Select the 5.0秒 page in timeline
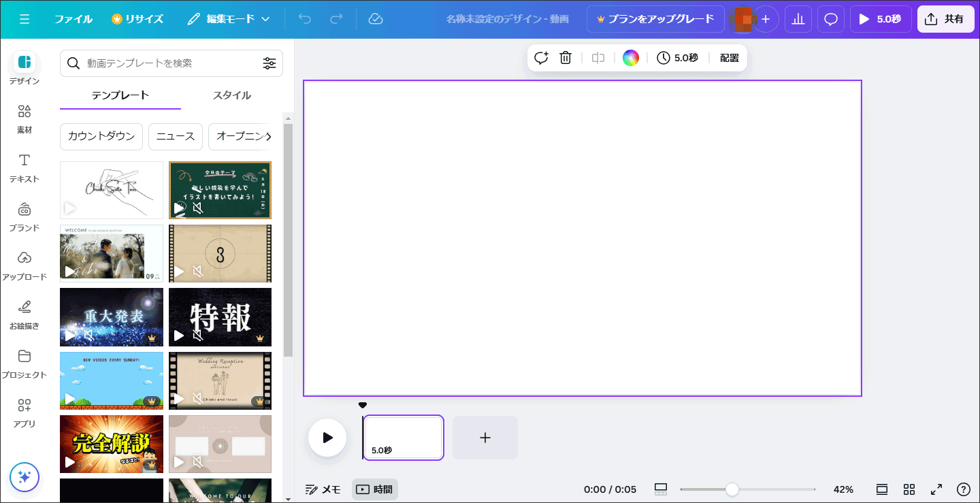The height and width of the screenshot is (503, 980). [x=404, y=438]
